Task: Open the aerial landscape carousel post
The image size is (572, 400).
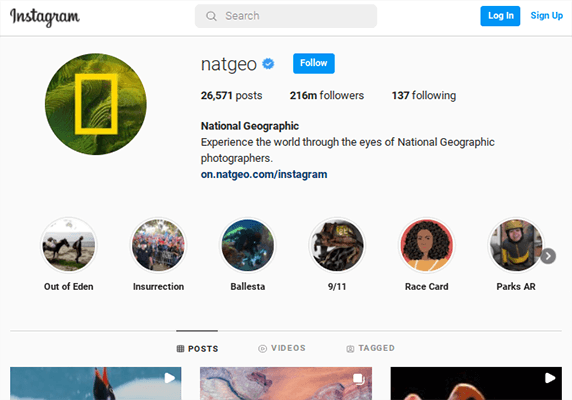Action: pyautogui.click(x=286, y=383)
